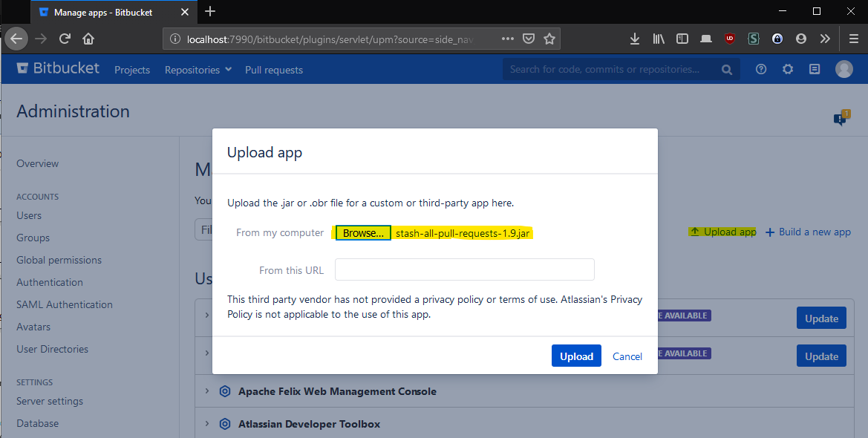Open Authentication settings in sidebar
This screenshot has width=868, height=438.
[49, 282]
